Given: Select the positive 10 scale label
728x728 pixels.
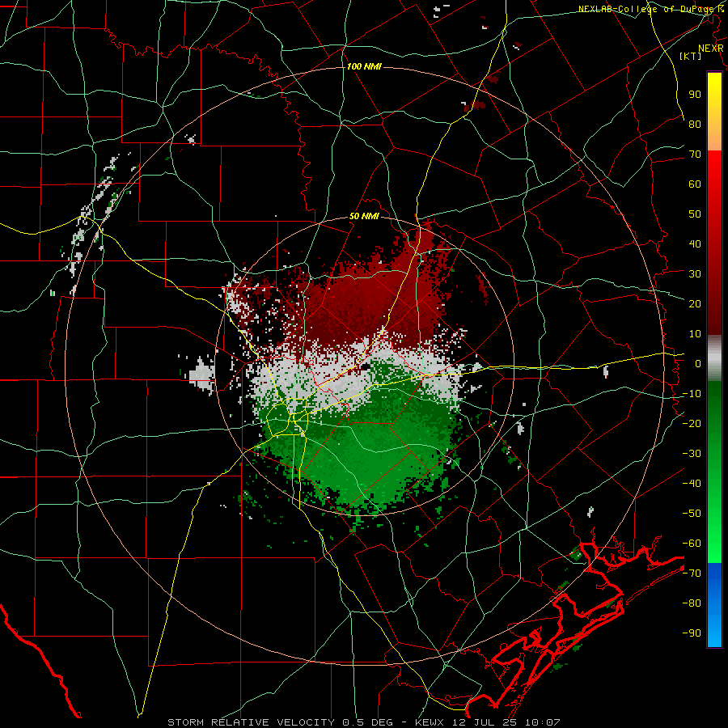Looking at the screenshot, I should pyautogui.click(x=695, y=334).
